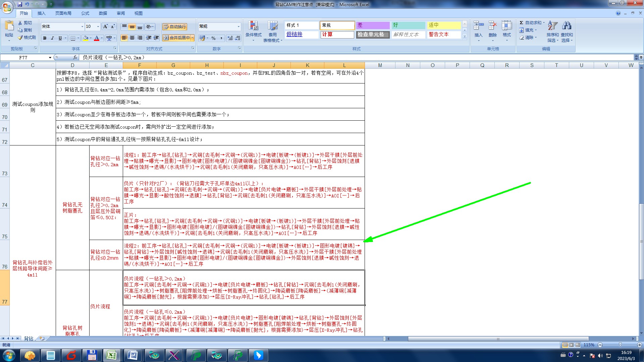The height and width of the screenshot is (362, 644).
Task: Click the Percent Style number icon
Action: [213, 38]
